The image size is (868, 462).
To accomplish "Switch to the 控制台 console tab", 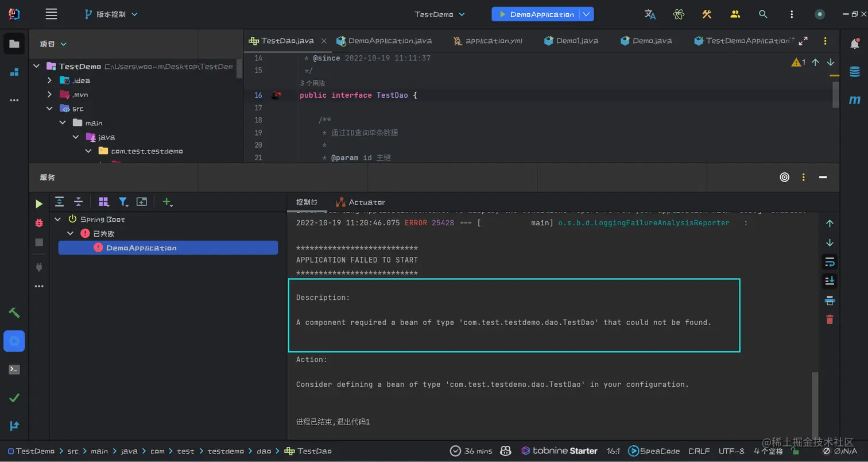I will click(307, 202).
